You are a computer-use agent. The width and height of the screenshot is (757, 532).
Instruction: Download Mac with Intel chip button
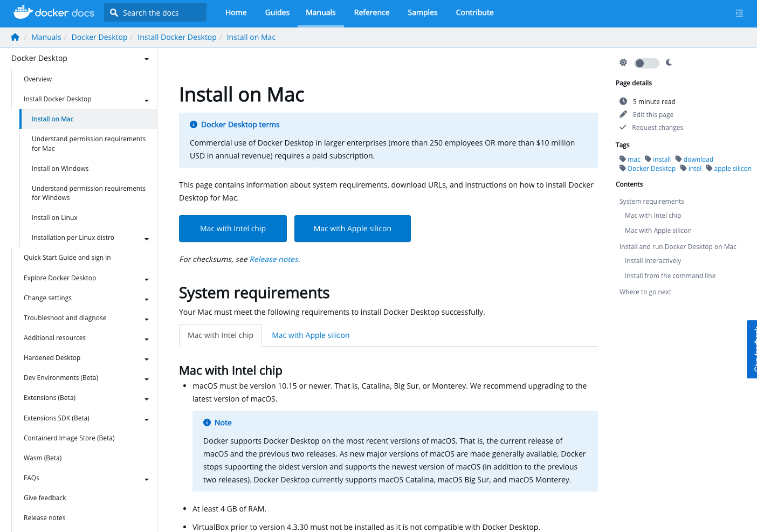click(233, 229)
